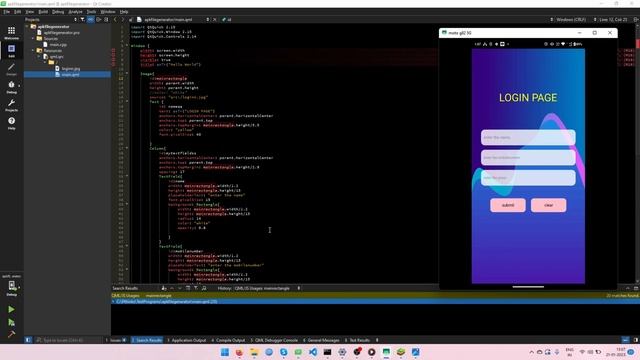
Task: Open the File menu
Action: 7,12
